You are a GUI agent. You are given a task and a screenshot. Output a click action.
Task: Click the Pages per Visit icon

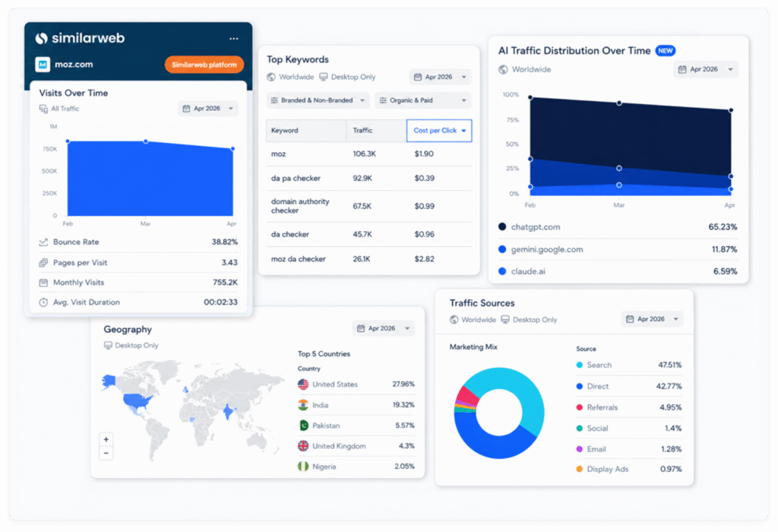point(43,262)
